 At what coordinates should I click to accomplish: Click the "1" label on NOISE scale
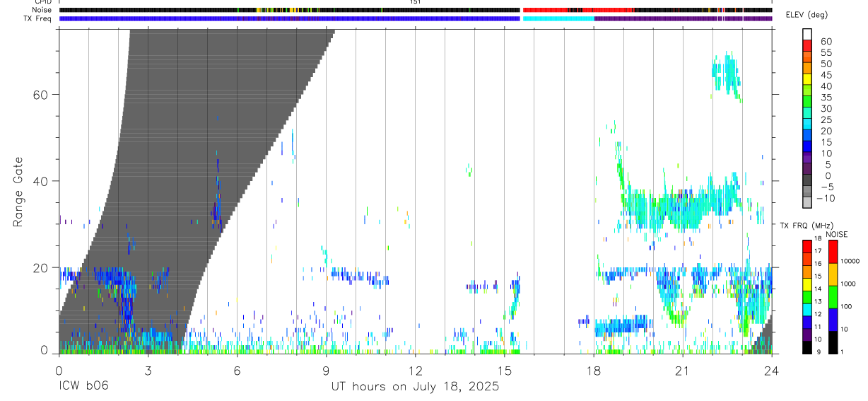841,352
